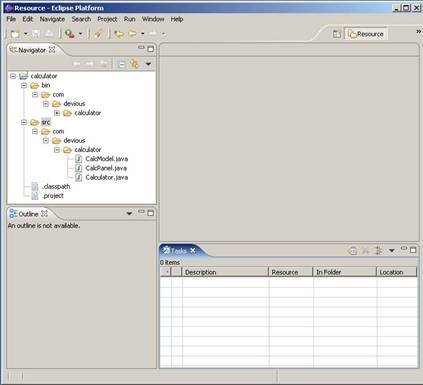Collapse com folder under src

tap(35, 131)
